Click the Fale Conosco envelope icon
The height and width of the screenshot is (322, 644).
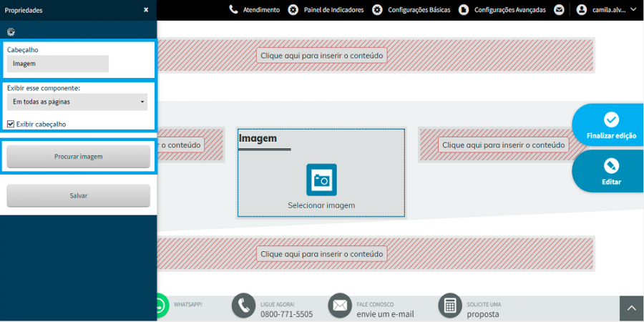pos(340,306)
